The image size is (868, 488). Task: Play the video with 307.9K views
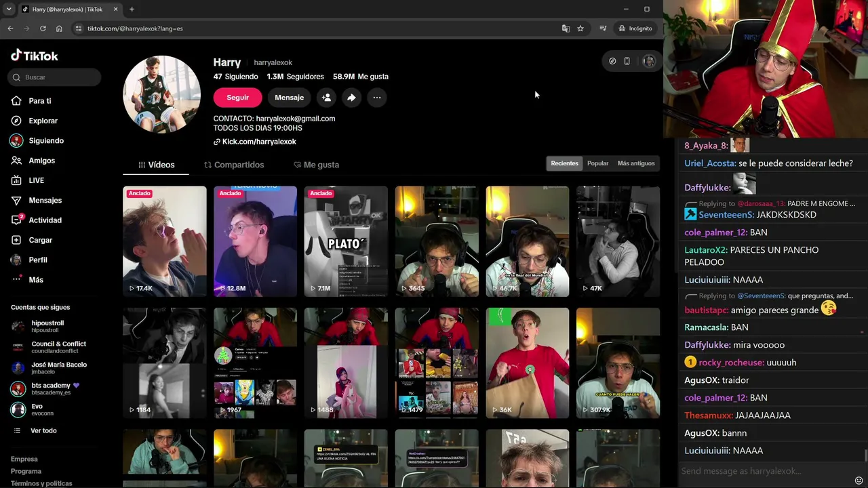[618, 363]
